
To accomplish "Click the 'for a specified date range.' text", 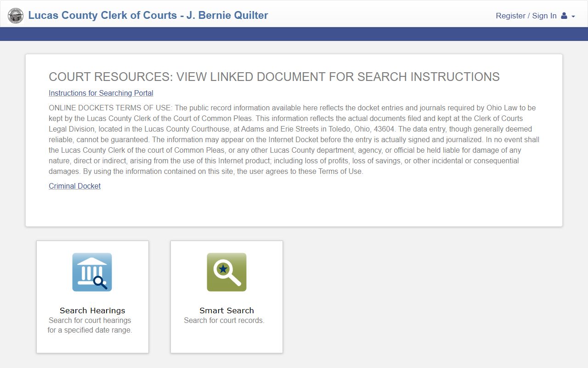I will [90, 330].
